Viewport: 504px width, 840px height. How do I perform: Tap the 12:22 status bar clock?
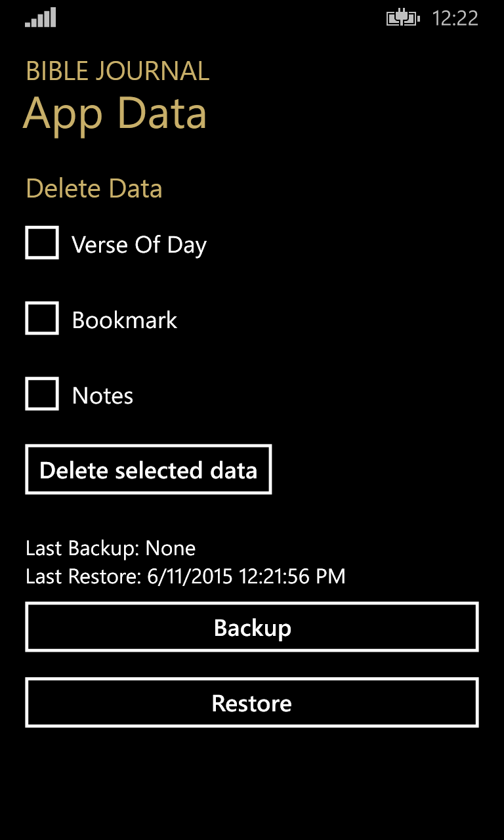[x=455, y=18]
